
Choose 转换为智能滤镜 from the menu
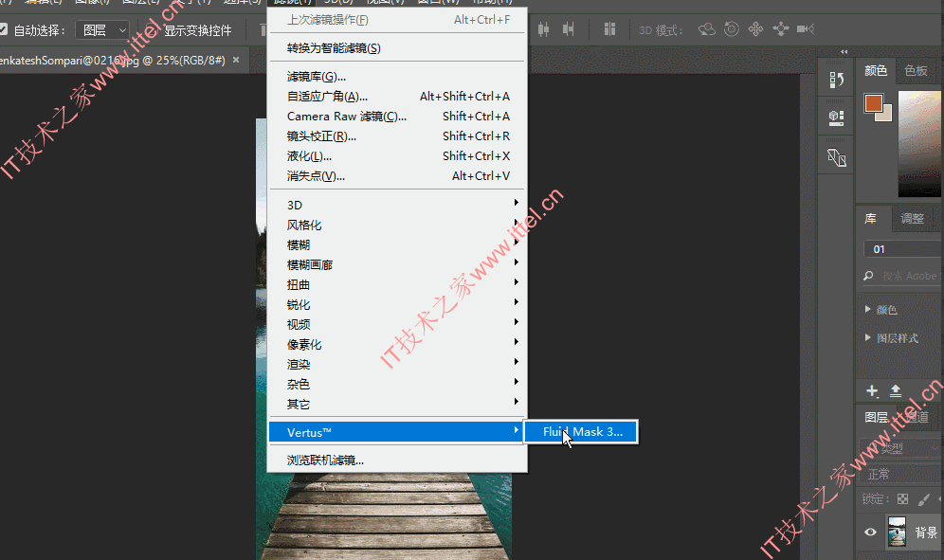pos(397,47)
